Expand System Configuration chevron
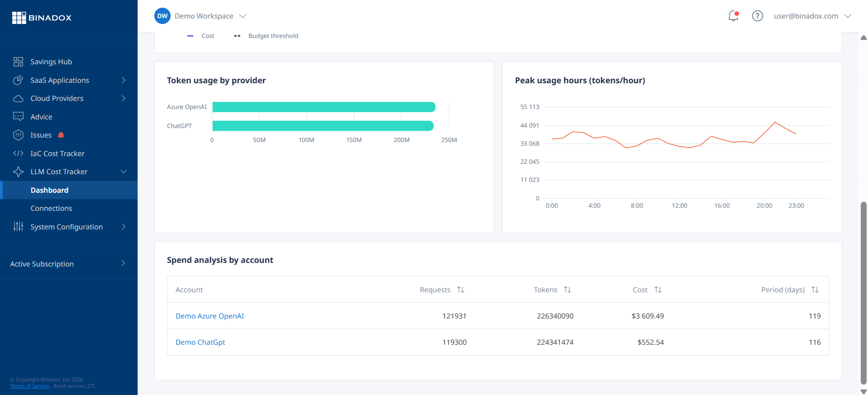 pos(124,227)
